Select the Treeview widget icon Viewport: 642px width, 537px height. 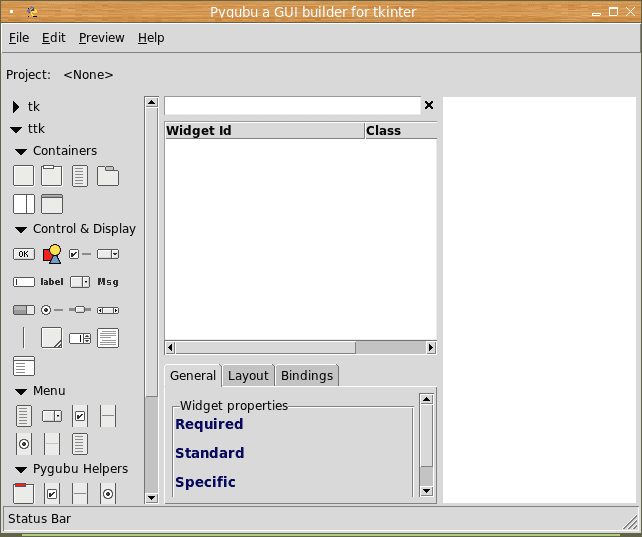23,366
